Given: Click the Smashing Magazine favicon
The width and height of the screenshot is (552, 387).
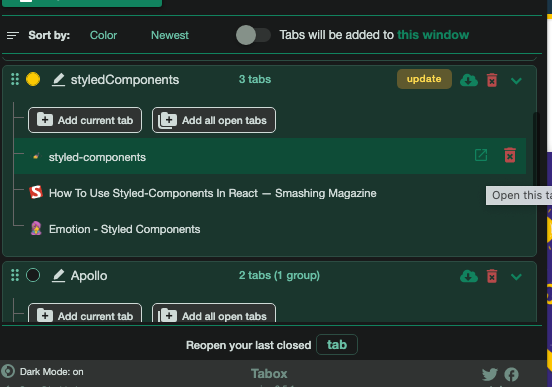Looking at the screenshot, I should click(x=36, y=192).
